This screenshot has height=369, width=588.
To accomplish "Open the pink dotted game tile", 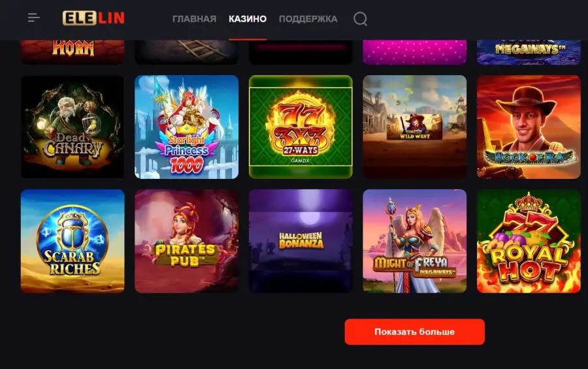I will click(415, 52).
